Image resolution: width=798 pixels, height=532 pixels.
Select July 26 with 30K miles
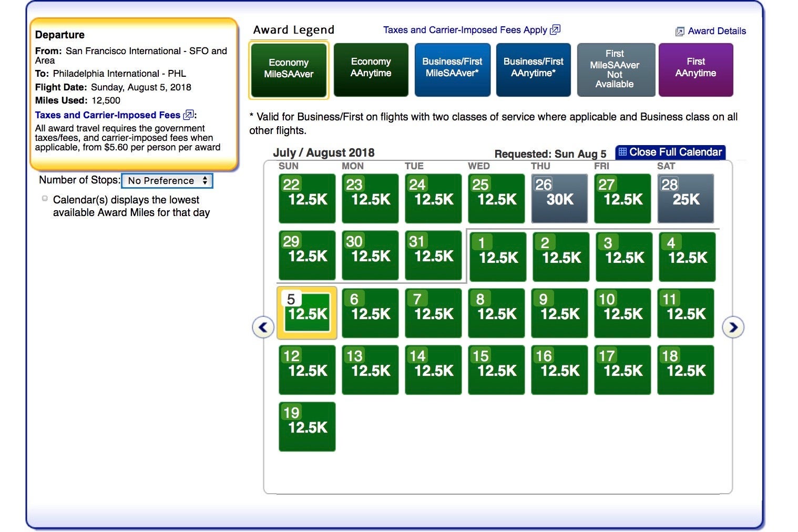click(559, 199)
